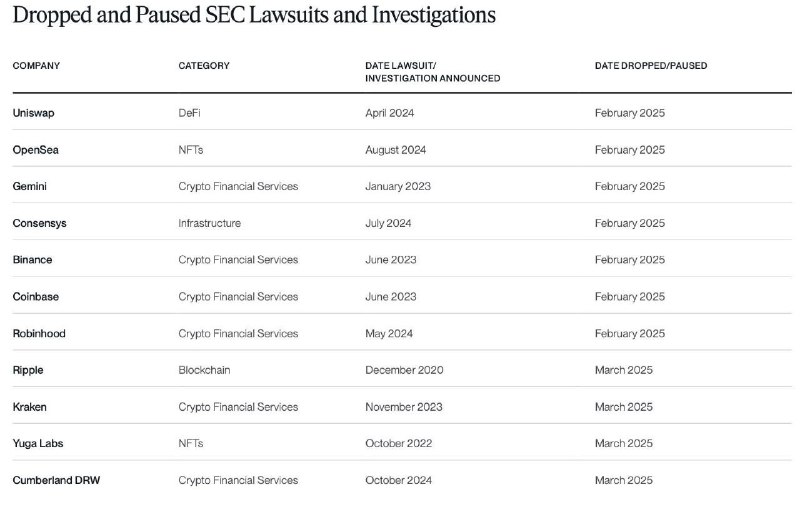Select the OpenSea company name

point(36,150)
